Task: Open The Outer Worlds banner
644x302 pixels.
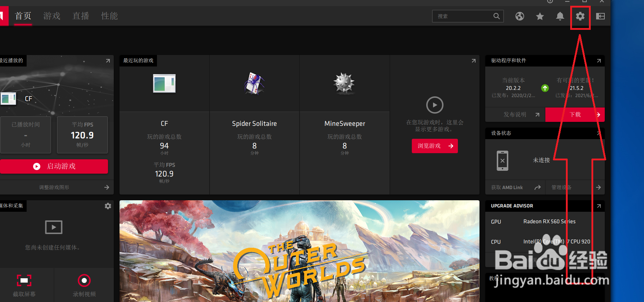Action: 300,251
